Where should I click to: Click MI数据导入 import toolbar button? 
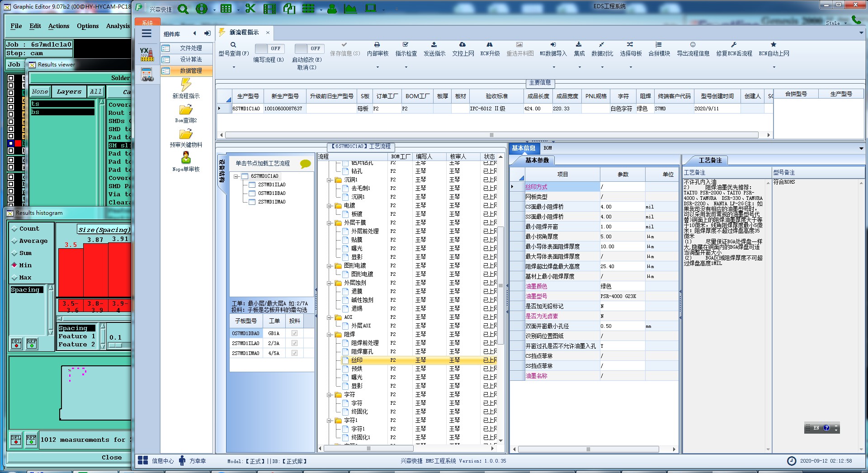click(553, 49)
